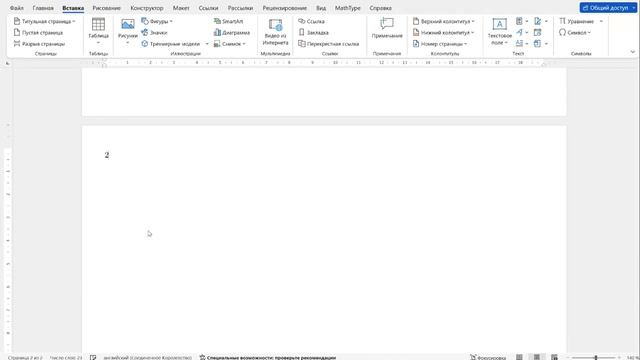The width and height of the screenshot is (640, 360).
Task: Insert a Перекрестная ссылка cross-reference
Action: (329, 44)
